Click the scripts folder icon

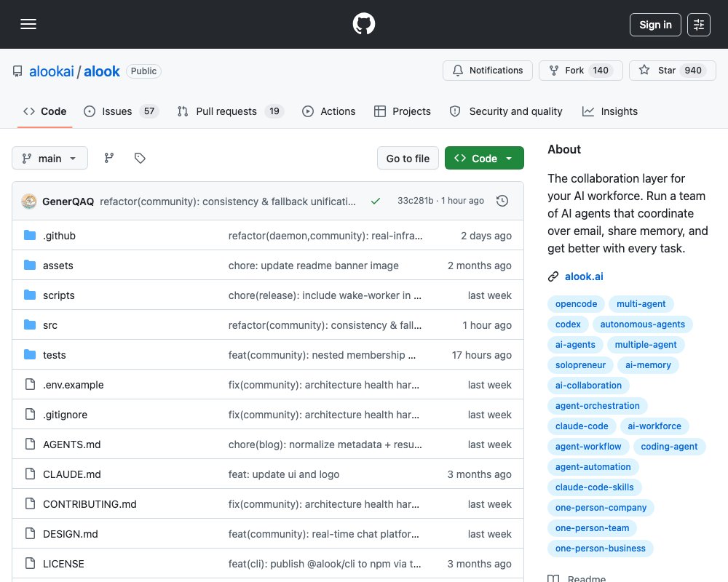coord(30,295)
